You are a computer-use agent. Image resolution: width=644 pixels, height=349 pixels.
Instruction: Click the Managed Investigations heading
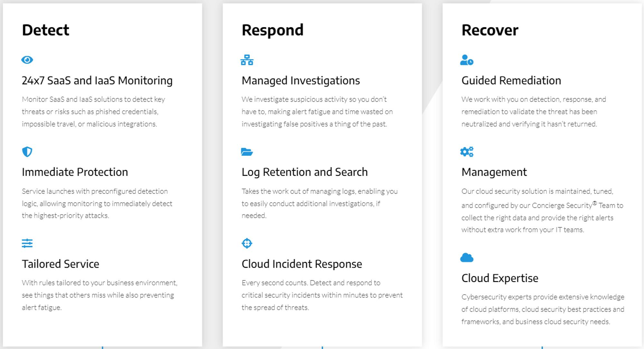301,80
